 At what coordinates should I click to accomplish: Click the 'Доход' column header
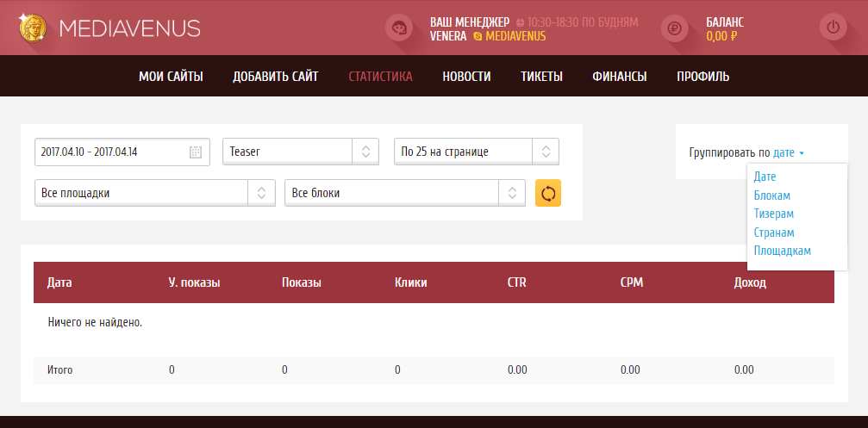click(750, 282)
